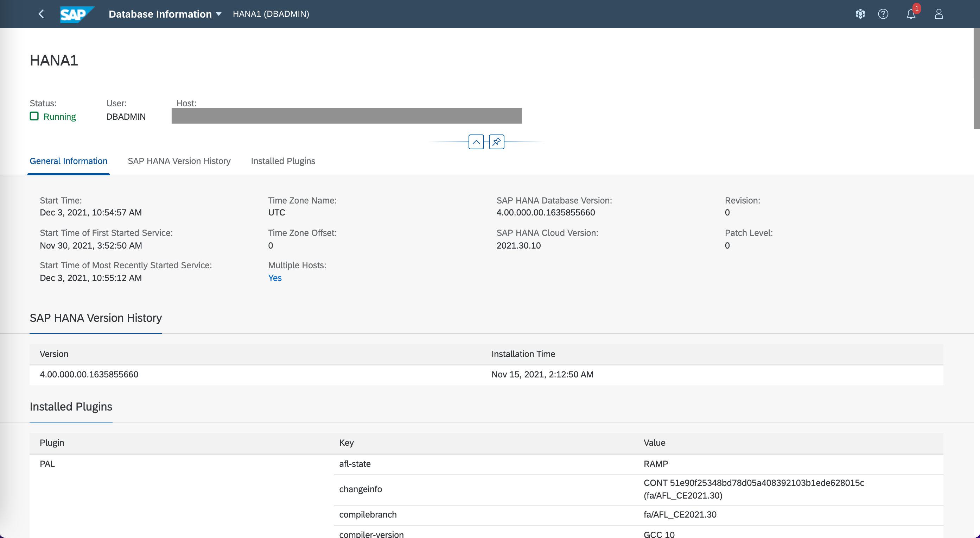
Task: Click the Multiple Hosts Yes link
Action: [x=275, y=278]
